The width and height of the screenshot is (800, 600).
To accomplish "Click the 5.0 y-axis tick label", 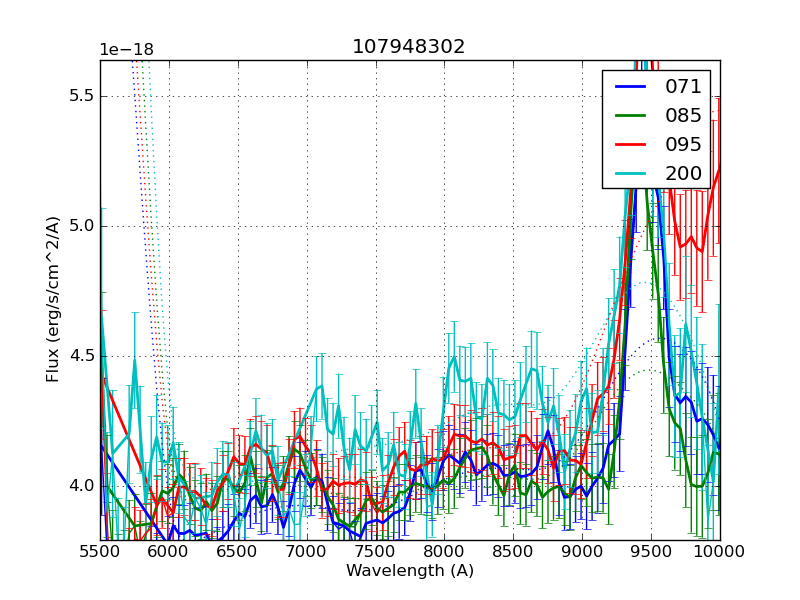I will click(x=79, y=226).
